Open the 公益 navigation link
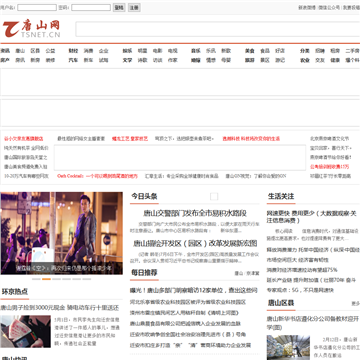 (50, 51)
